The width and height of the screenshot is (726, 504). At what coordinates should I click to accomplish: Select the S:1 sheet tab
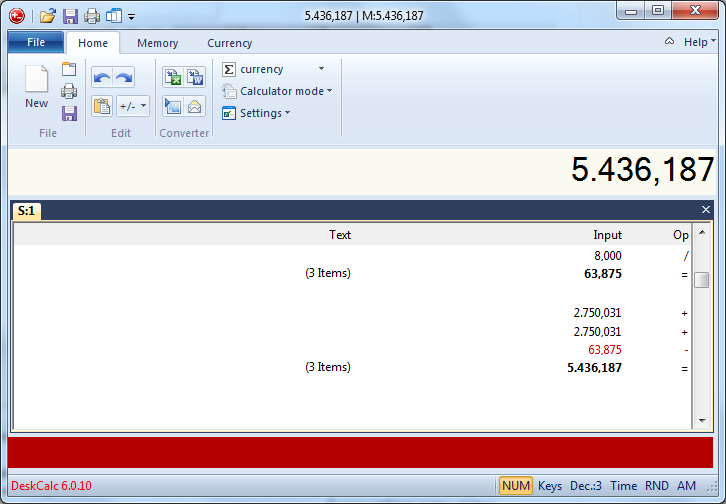[x=26, y=211]
